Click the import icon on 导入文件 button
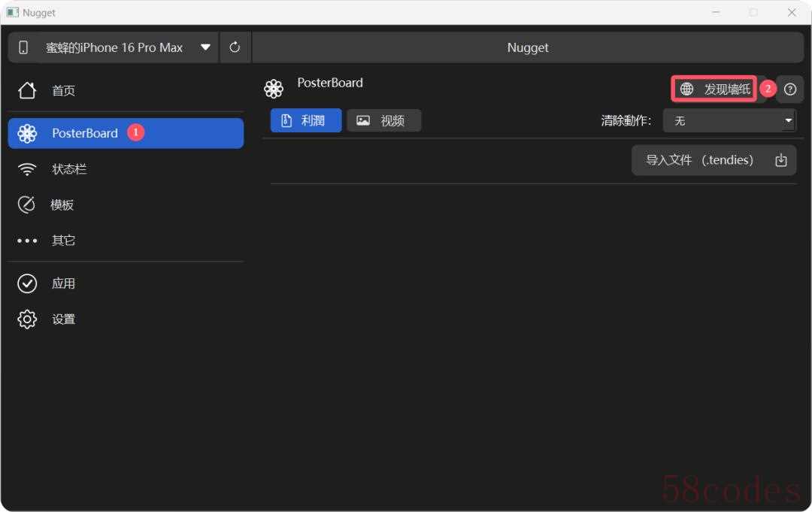The height and width of the screenshot is (512, 812). (x=780, y=160)
